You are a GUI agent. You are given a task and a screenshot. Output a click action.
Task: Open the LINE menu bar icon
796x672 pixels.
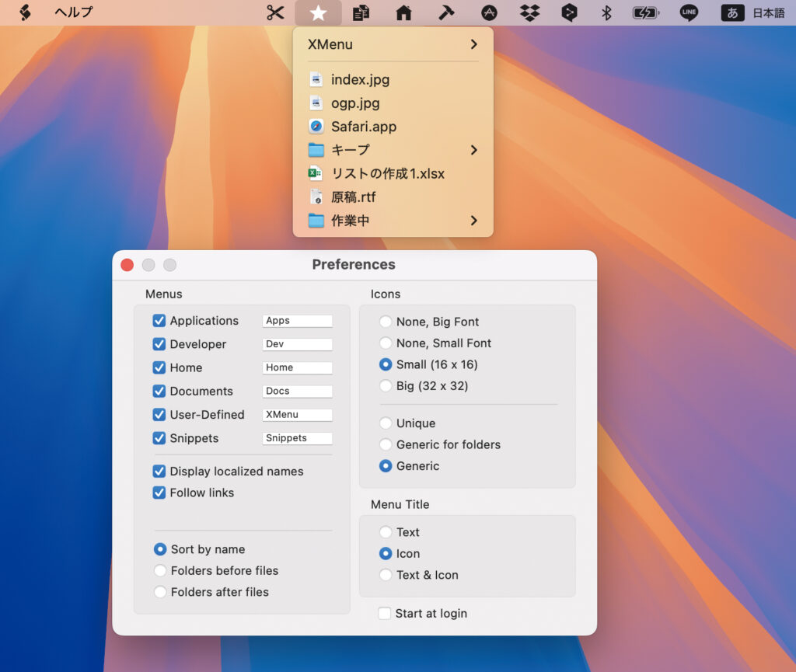coord(689,12)
